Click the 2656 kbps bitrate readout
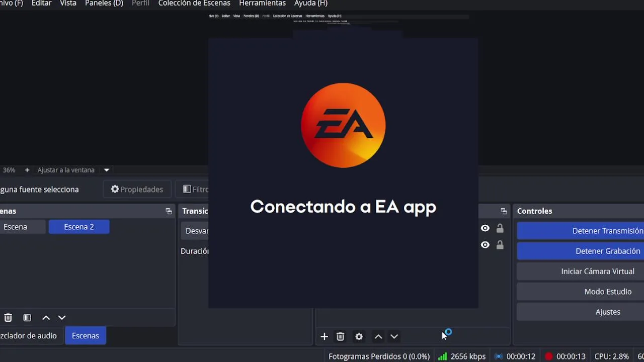This screenshot has height=362, width=644. coord(468,356)
